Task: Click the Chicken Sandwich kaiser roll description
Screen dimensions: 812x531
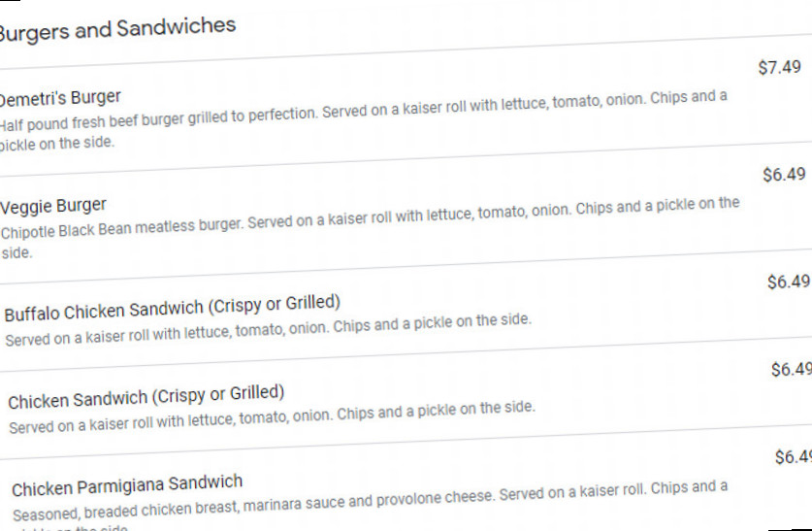Action: [272, 416]
